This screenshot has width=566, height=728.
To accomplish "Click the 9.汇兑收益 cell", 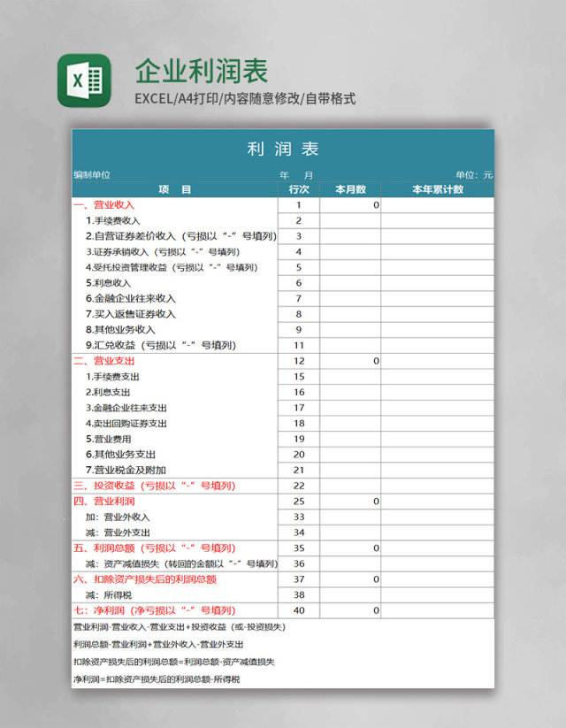I will click(x=175, y=346).
